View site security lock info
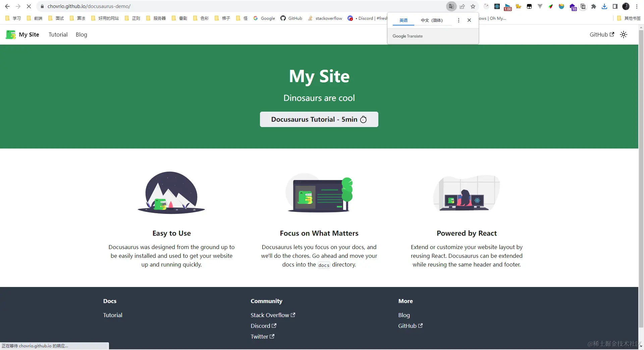Screen dimensions: 644x350 click(42, 6)
